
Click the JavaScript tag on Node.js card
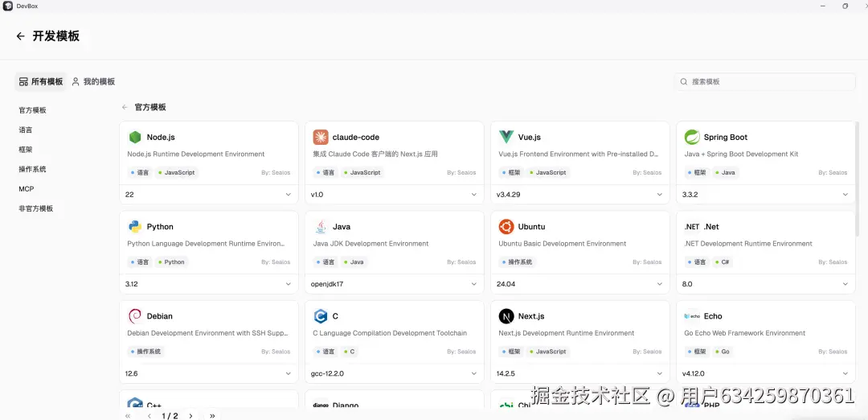pos(177,172)
